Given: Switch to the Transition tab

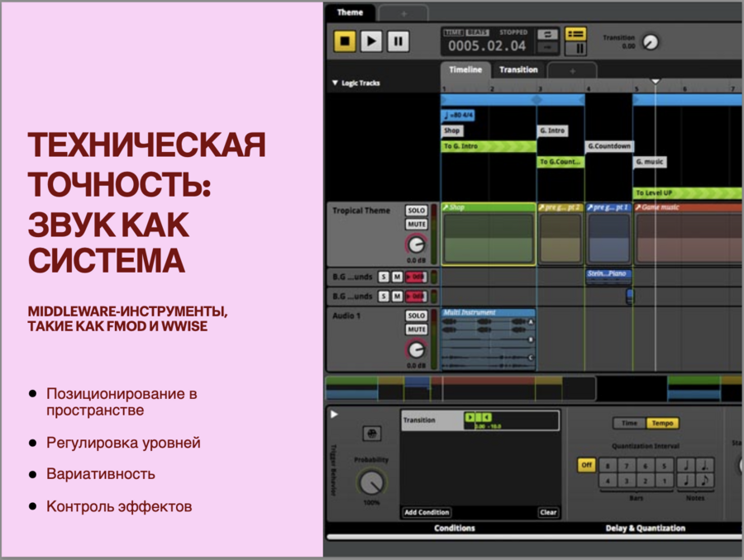Looking at the screenshot, I should tap(518, 69).
